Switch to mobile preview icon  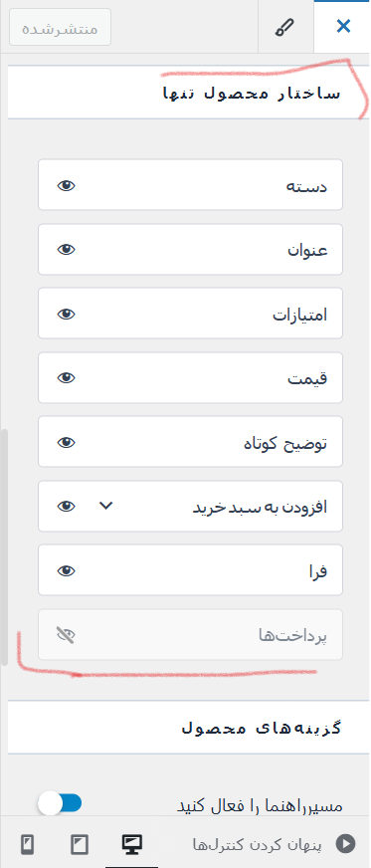click(x=27, y=844)
